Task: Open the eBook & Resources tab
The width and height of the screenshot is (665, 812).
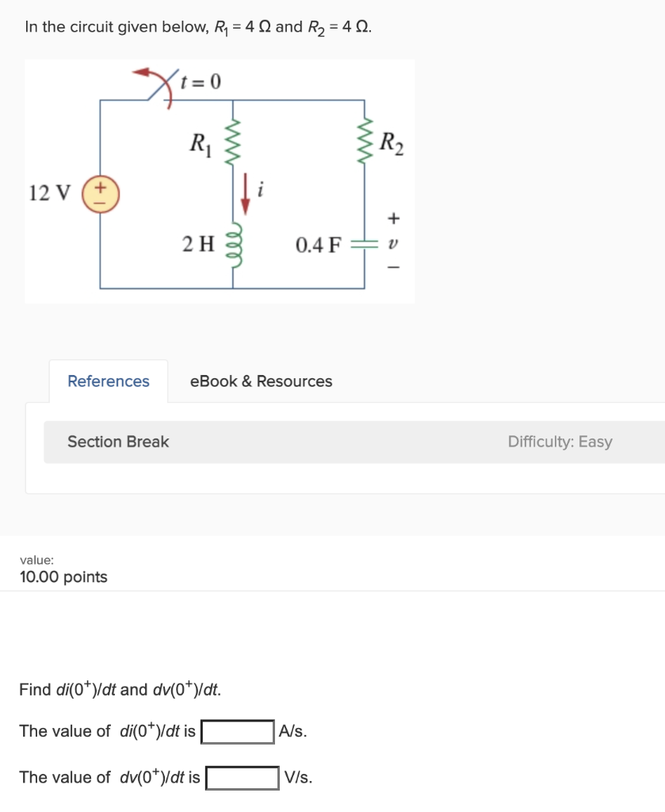Action: tap(262, 381)
